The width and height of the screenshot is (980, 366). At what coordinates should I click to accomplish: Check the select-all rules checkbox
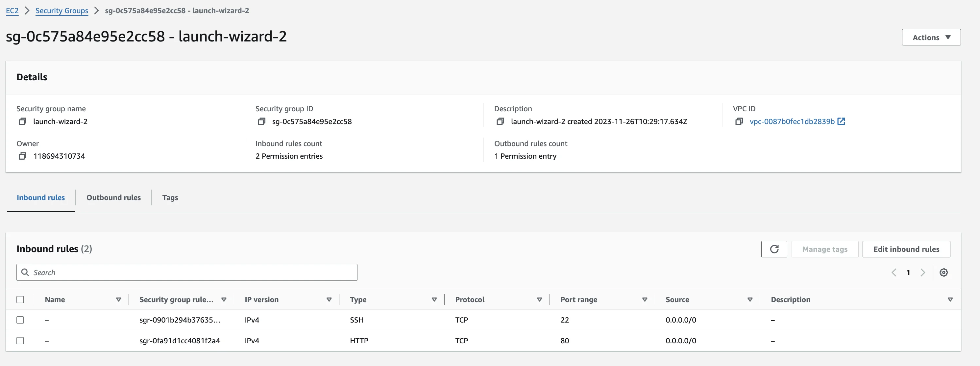point(20,300)
